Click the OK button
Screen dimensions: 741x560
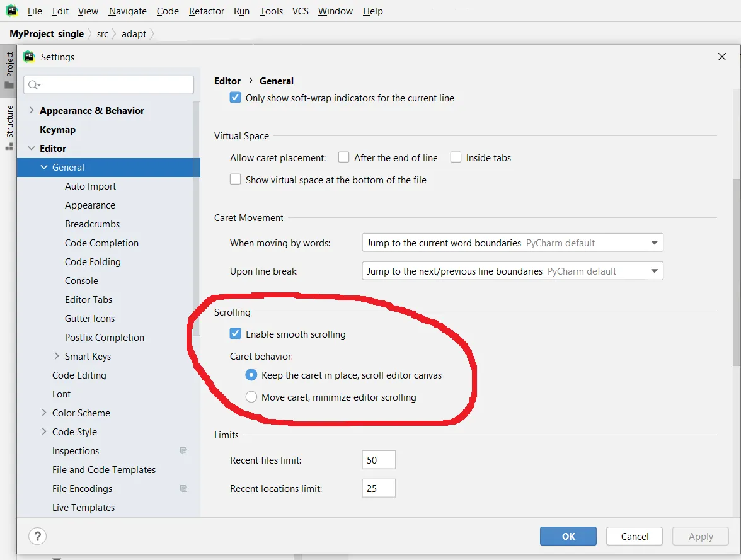[x=568, y=536]
